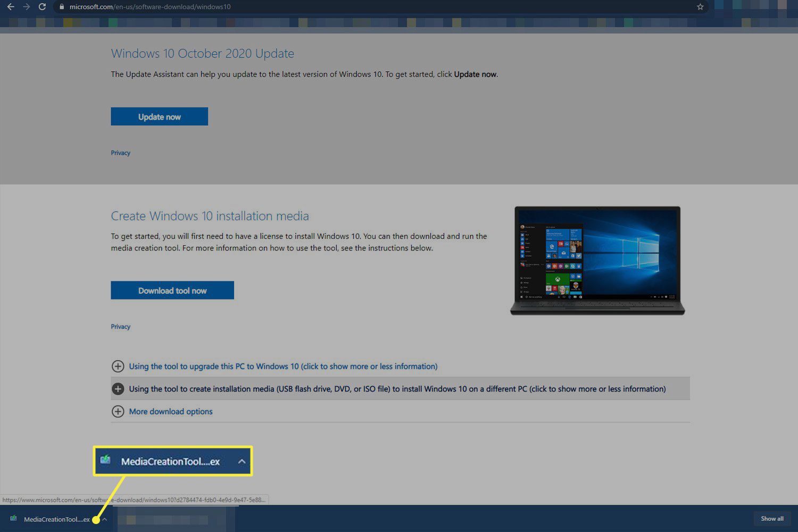Click the Update now button

159,117
